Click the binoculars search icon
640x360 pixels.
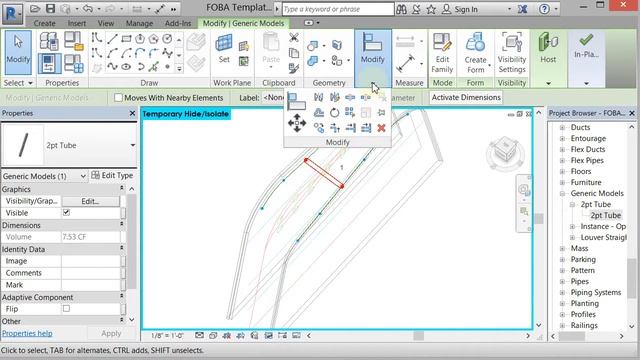401,9
